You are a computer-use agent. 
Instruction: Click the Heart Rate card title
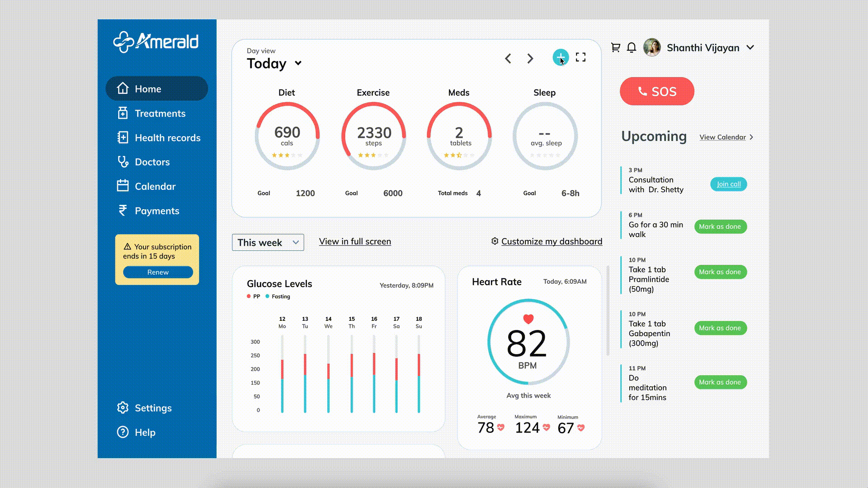[497, 282]
